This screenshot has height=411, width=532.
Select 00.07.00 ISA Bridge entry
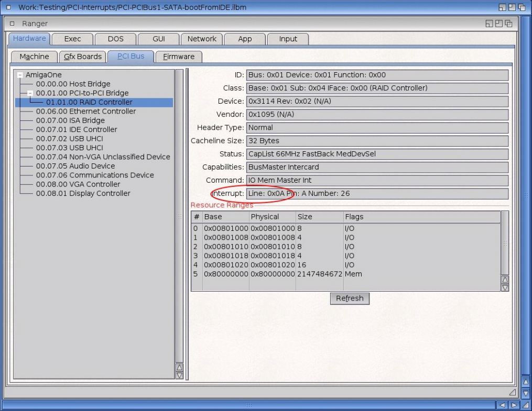[71, 120]
